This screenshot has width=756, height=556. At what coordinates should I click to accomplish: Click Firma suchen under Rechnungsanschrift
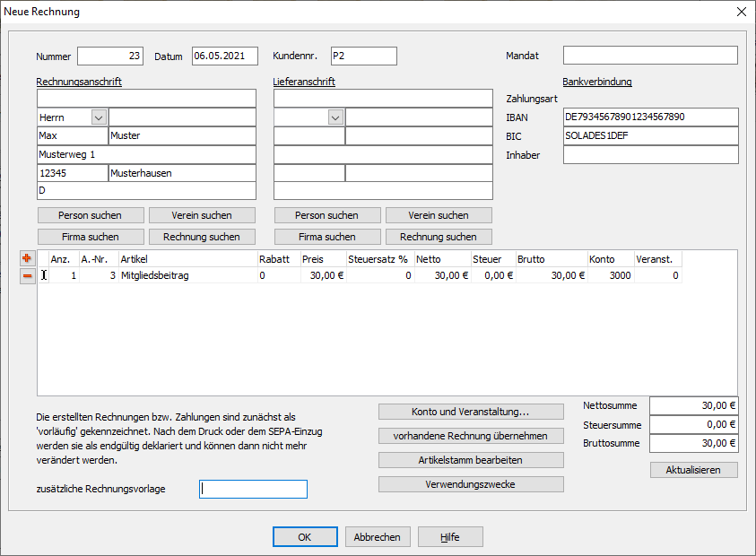pyautogui.click(x=91, y=237)
